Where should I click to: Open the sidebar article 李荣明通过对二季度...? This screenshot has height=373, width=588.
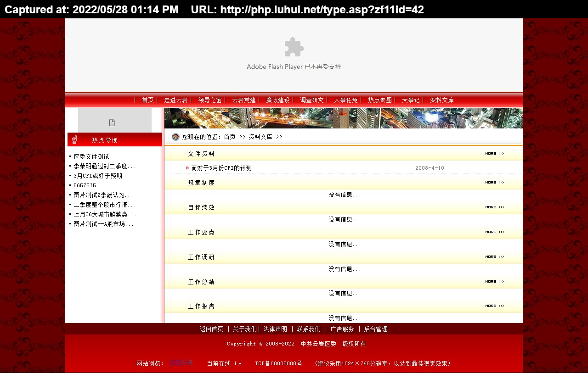pos(105,166)
